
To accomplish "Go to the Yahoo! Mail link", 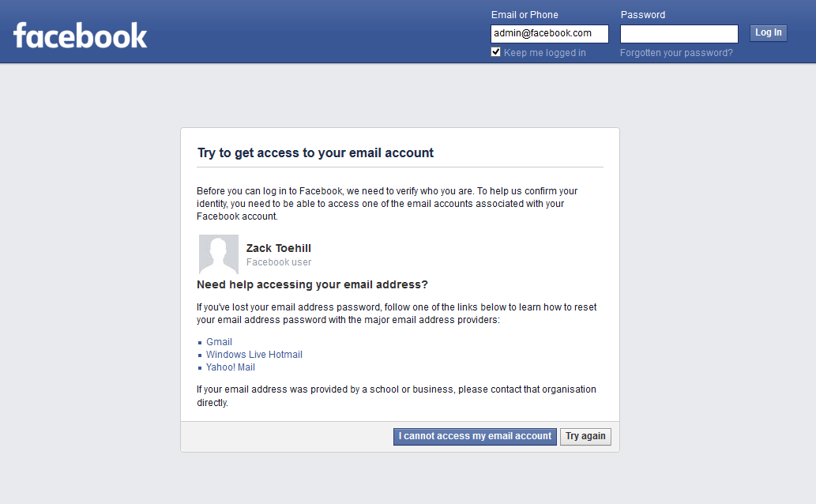I will tap(230, 367).
